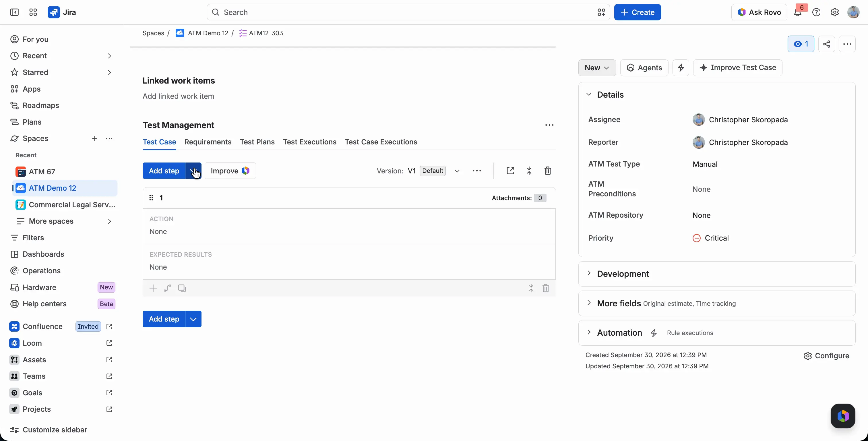The width and height of the screenshot is (868, 441).
Task: Click the Agents button
Action: pos(644,68)
